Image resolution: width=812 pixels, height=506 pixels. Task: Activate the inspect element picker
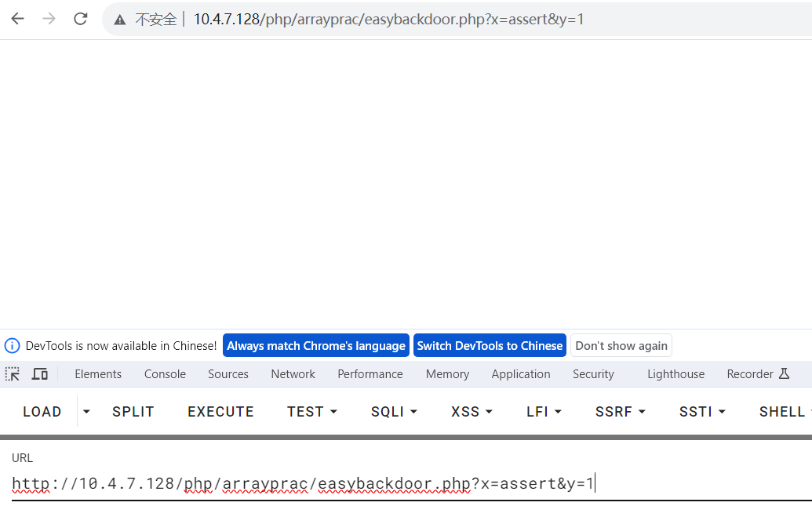click(13, 374)
